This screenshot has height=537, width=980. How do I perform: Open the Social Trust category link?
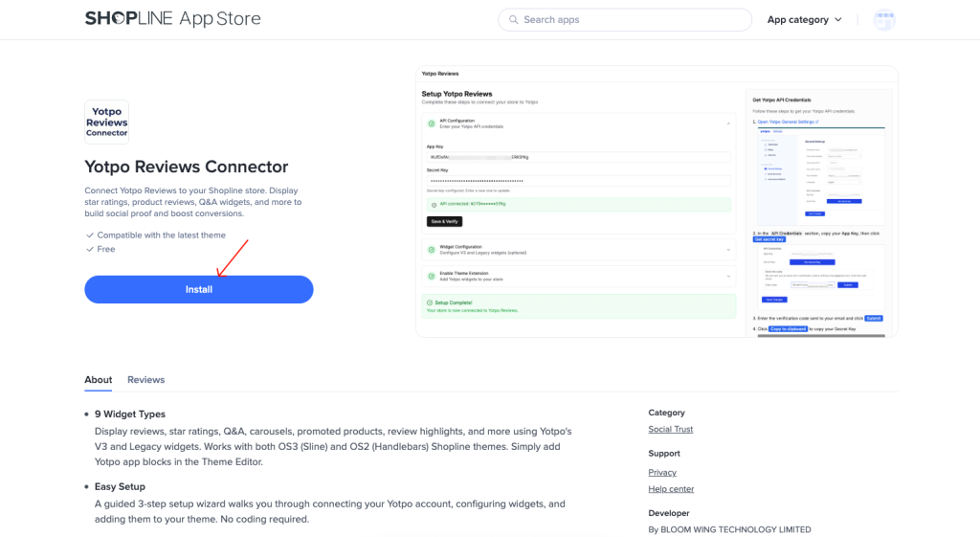tap(670, 430)
